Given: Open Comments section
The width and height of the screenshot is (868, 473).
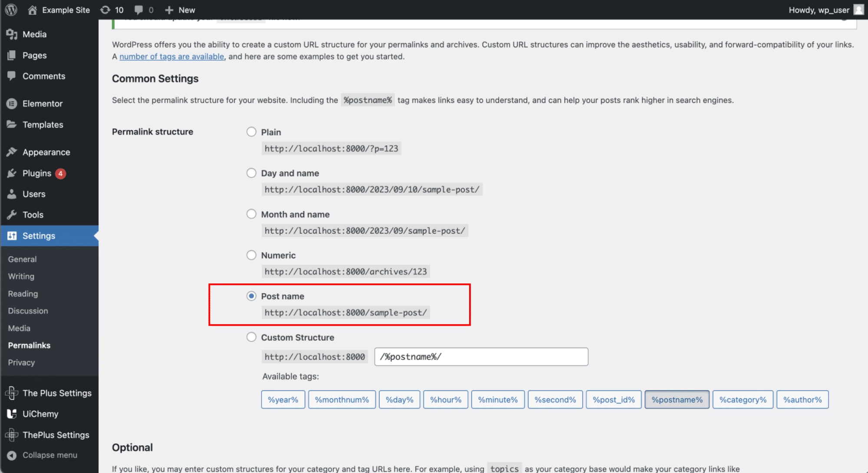Looking at the screenshot, I should tap(44, 76).
